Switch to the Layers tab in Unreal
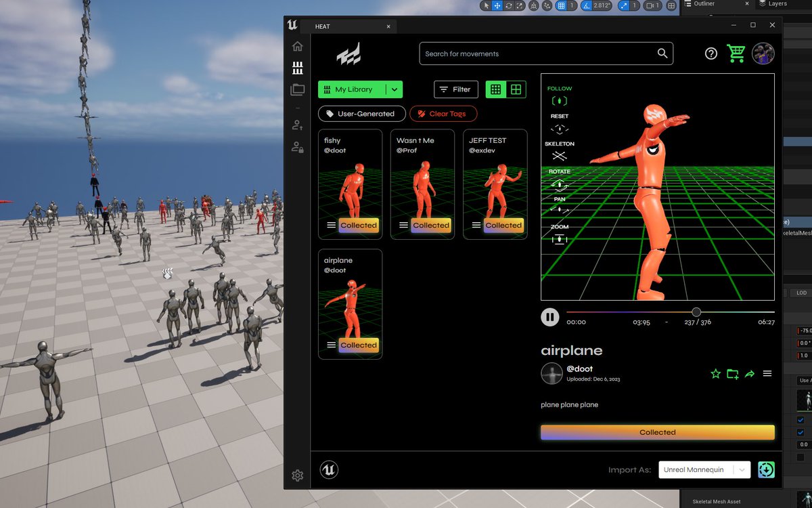Image resolution: width=812 pixels, height=508 pixels. [x=773, y=3]
